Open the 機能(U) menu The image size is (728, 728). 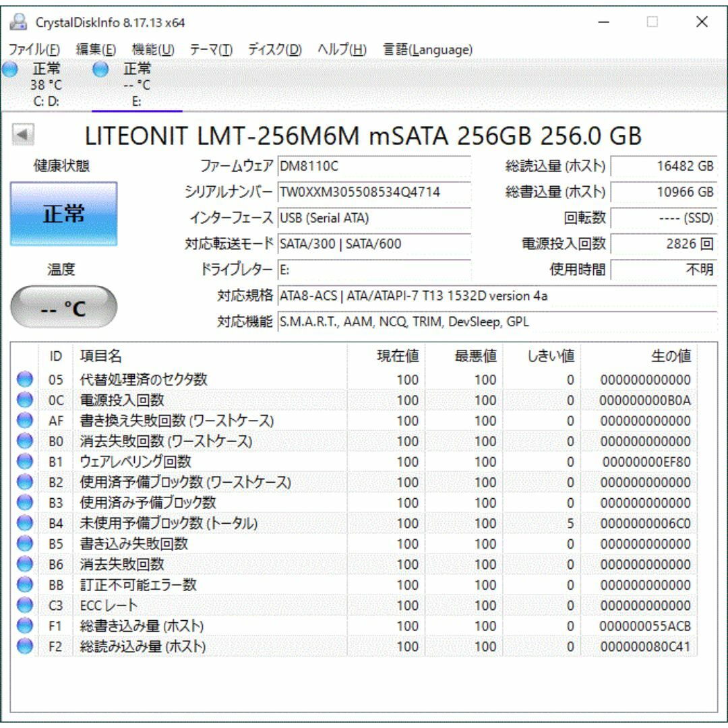point(153,49)
